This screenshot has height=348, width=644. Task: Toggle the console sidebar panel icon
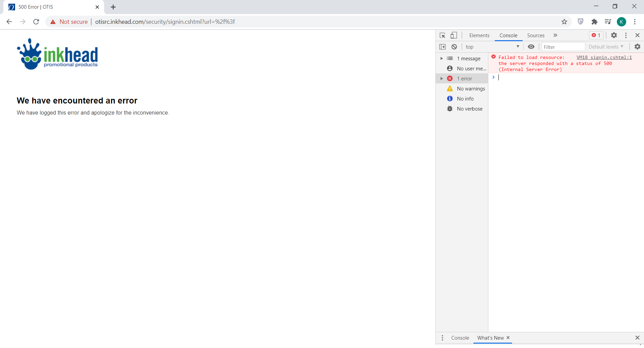[x=442, y=47]
